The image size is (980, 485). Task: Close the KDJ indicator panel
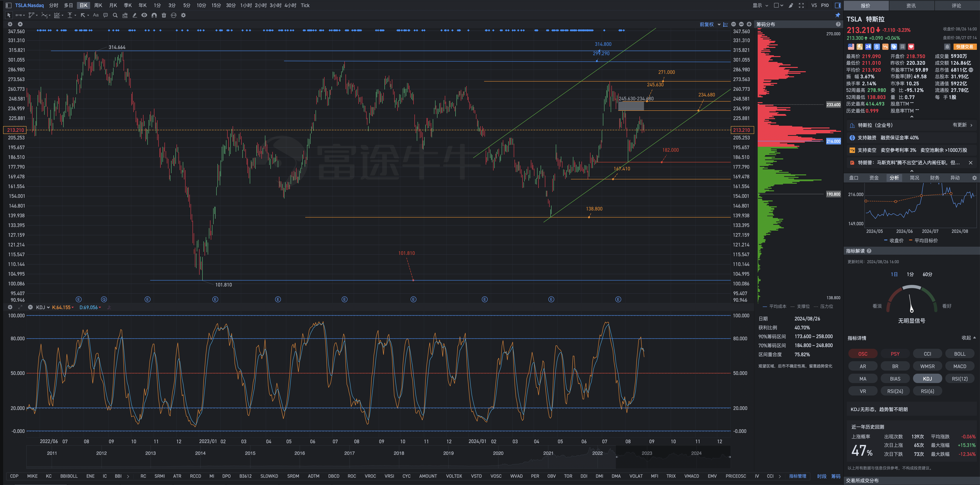tap(30, 307)
